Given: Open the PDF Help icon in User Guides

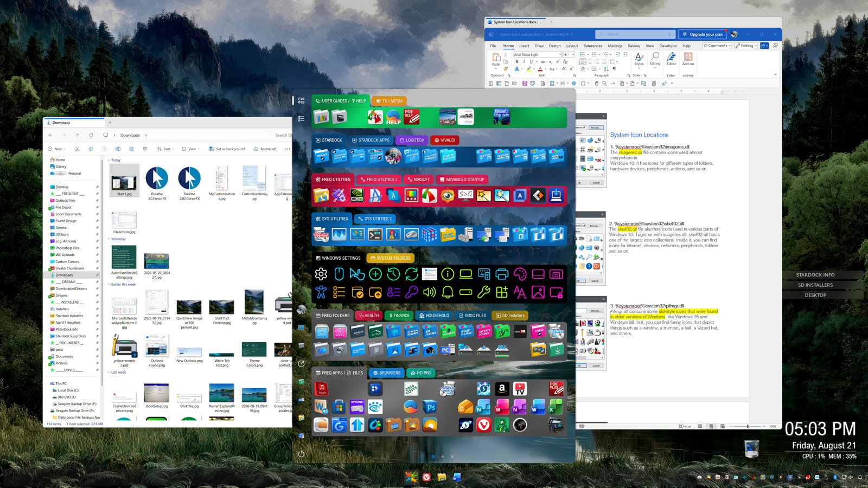Looking at the screenshot, I should (411, 117).
